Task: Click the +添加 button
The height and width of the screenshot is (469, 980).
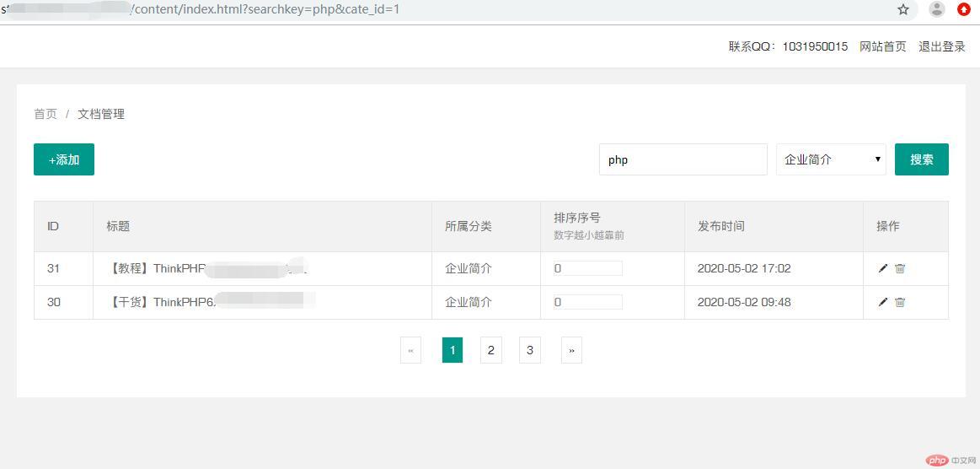Action: (x=64, y=159)
